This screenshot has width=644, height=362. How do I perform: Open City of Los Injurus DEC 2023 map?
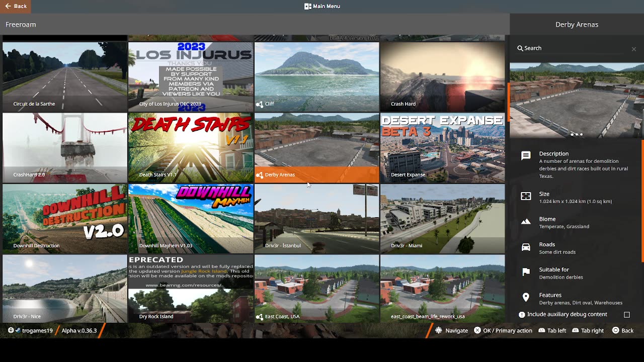pyautogui.click(x=191, y=76)
